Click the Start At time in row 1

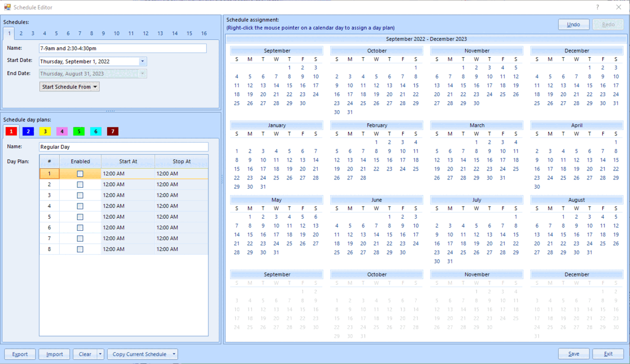click(128, 174)
